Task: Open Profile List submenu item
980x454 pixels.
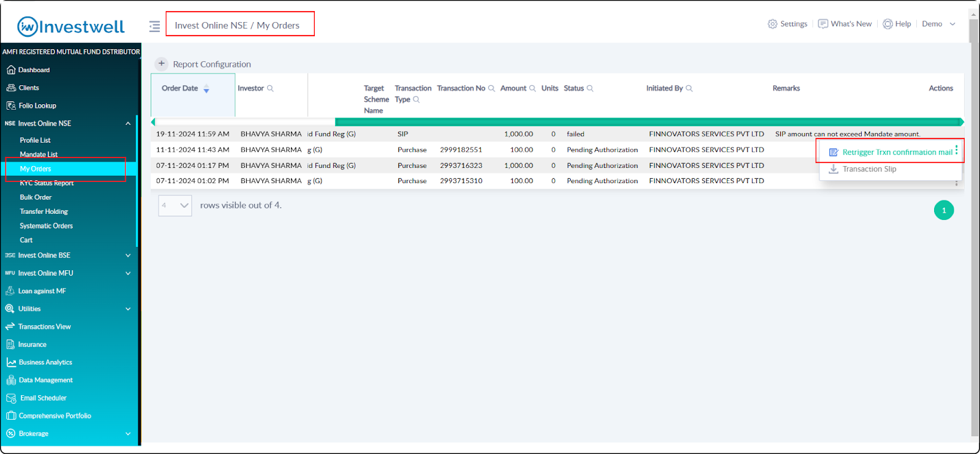Action: (x=35, y=140)
